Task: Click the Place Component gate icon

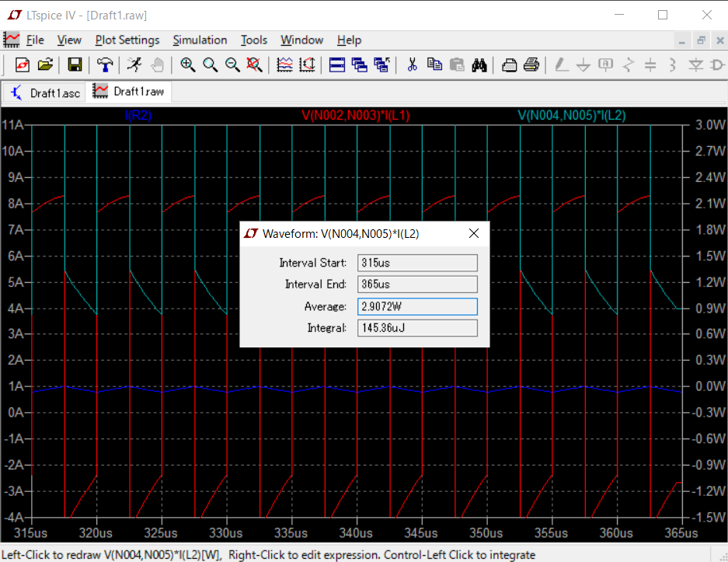Action: point(718,65)
